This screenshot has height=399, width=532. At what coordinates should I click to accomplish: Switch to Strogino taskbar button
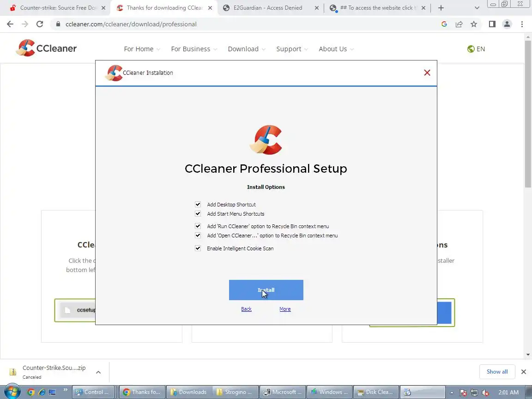236,392
